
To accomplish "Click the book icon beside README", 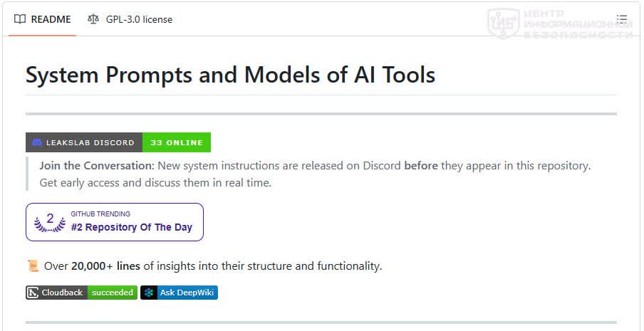I will pyautogui.click(x=20, y=19).
